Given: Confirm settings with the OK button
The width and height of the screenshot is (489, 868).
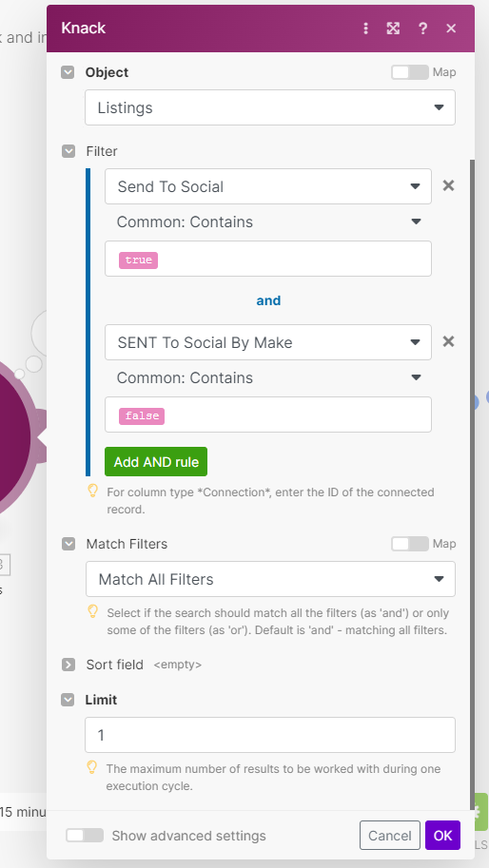Looking at the screenshot, I should [x=442, y=836].
